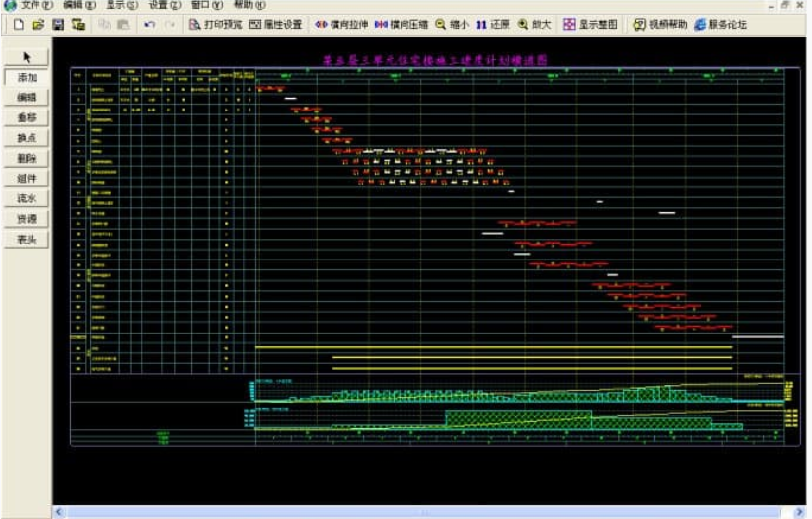Zoom in using the 放大 magnifier
812x519 pixels.
(536, 24)
